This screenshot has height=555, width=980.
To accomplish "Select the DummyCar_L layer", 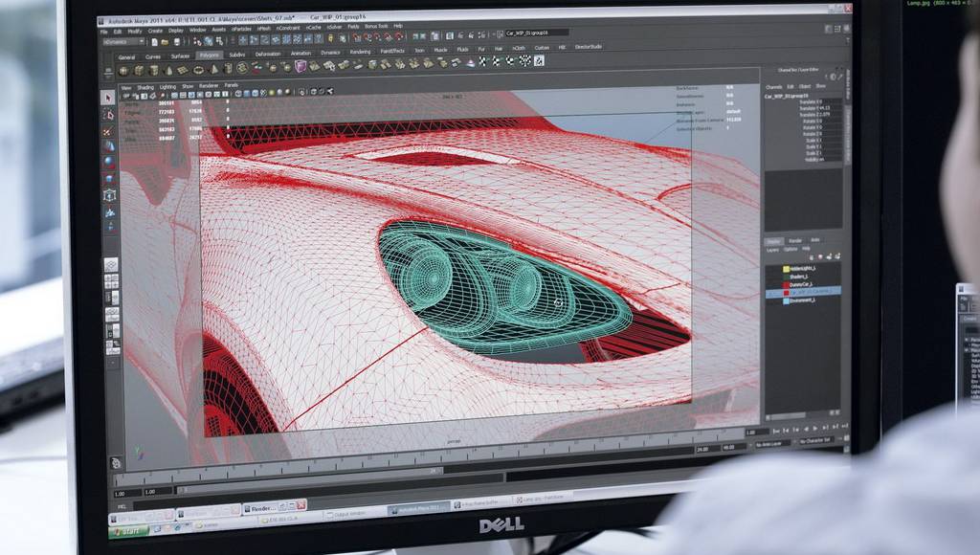I will coord(803,284).
